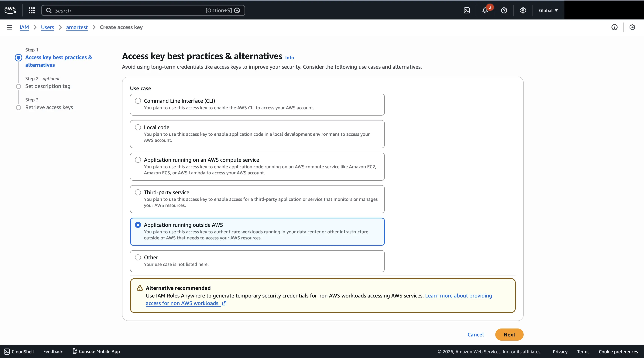Click the Next button
This screenshot has width=644, height=358.
[509, 335]
